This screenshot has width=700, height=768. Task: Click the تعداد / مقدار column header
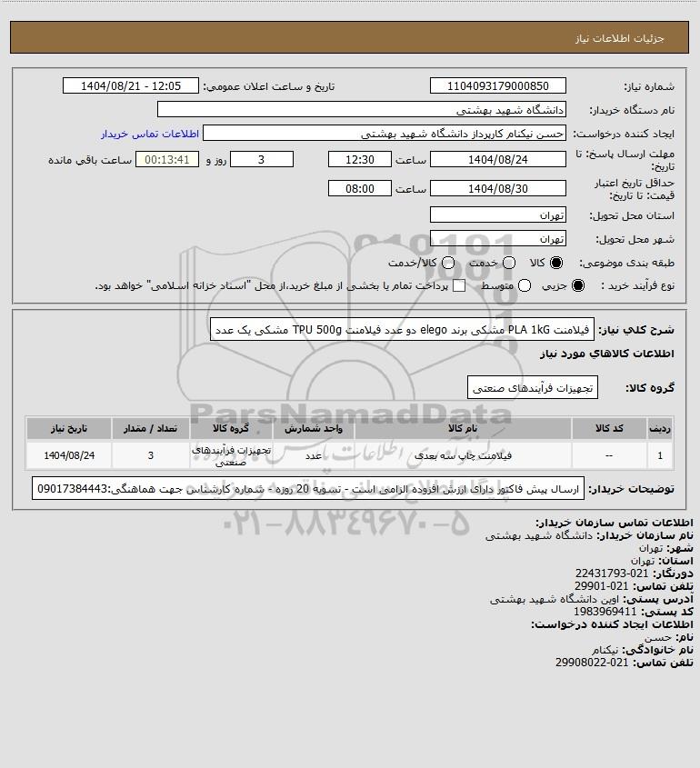pos(150,428)
